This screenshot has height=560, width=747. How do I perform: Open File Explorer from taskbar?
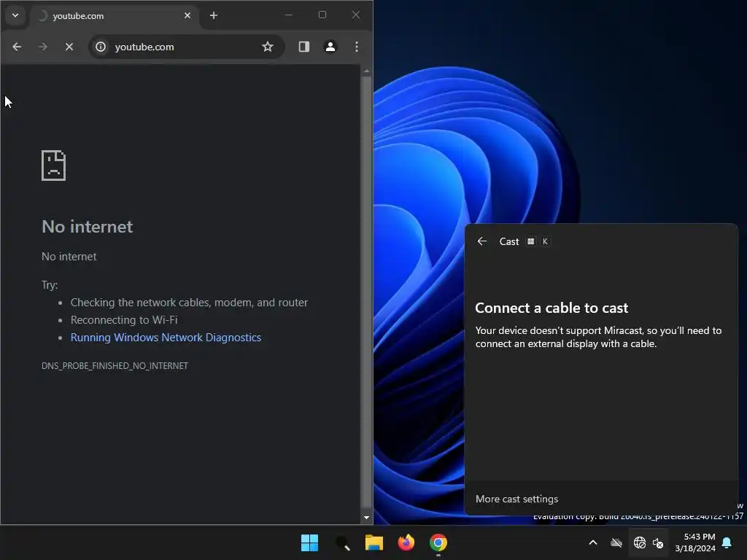click(374, 542)
